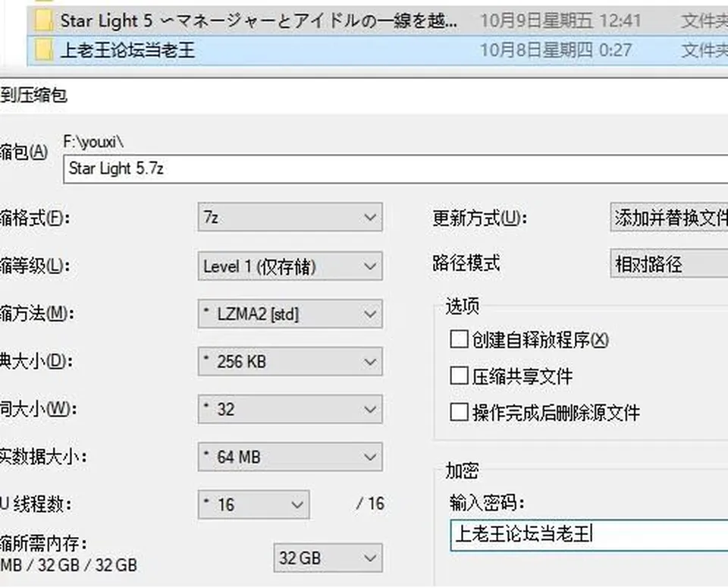Select the Star Light 5 folder icon
728x588 pixels.
tap(43, 20)
